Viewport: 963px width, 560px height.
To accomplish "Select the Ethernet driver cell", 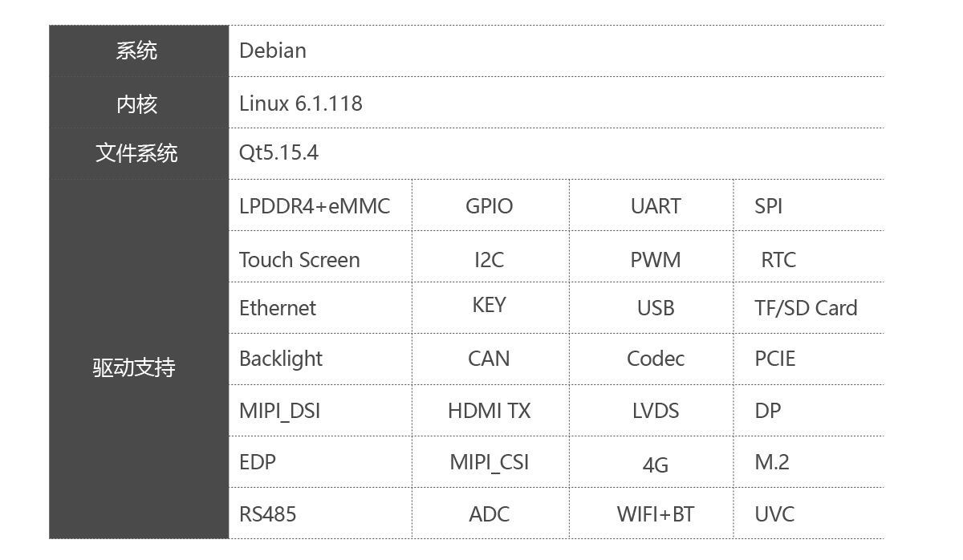I will click(x=278, y=308).
